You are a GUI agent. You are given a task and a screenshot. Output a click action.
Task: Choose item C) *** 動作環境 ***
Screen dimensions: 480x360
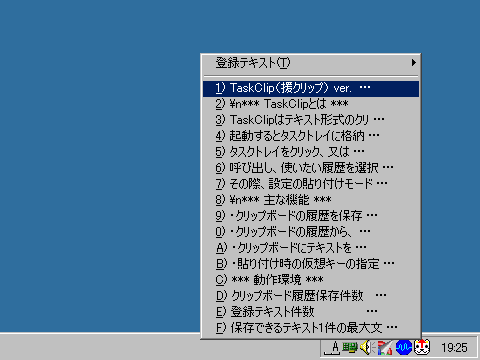point(311,280)
